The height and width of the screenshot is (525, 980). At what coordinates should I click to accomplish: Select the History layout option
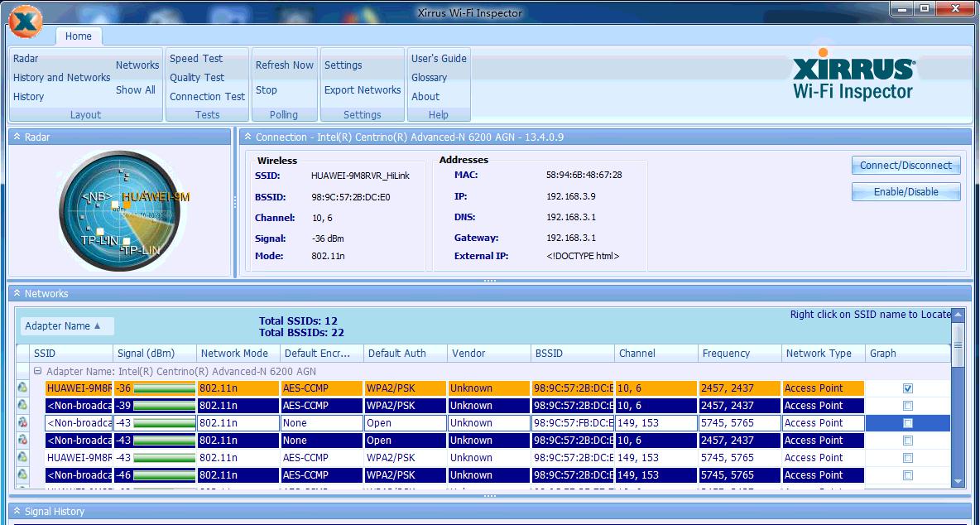(x=29, y=96)
